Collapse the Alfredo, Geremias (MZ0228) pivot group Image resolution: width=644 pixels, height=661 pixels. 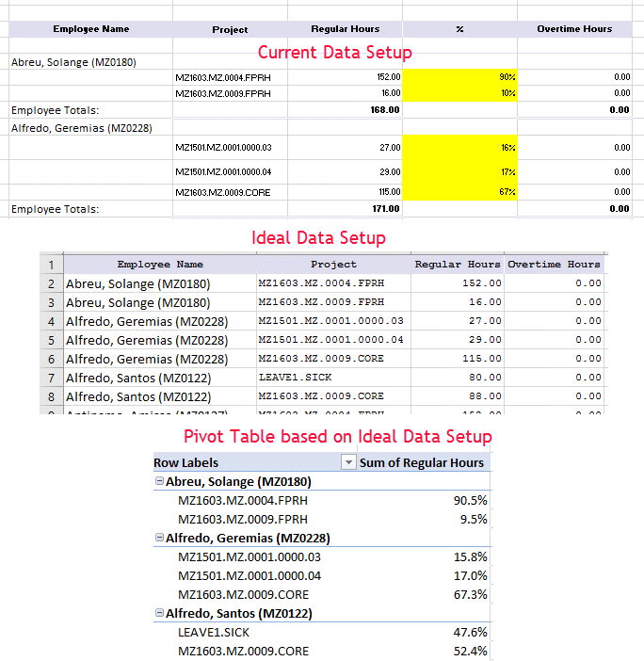[159, 537]
